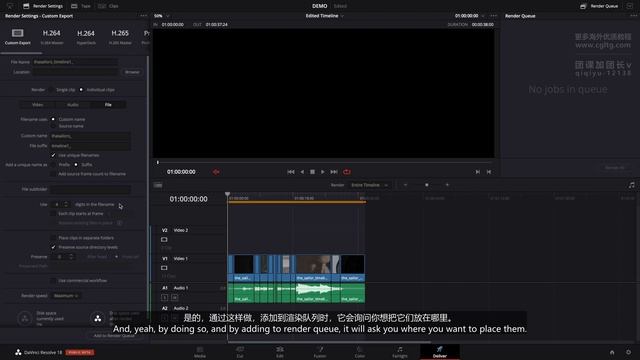This screenshot has height=360, width=640.
Task: Select Suffix for the unique name
Action: (76, 164)
